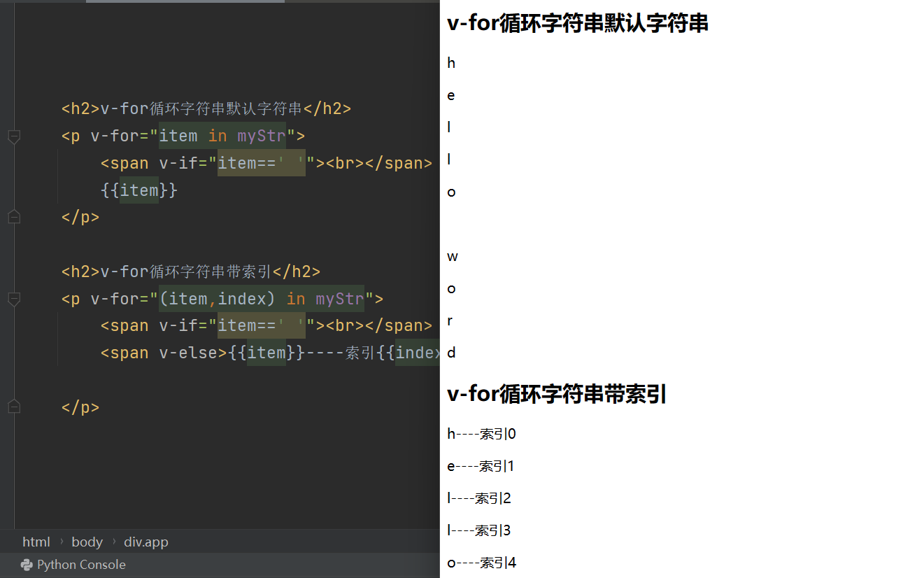Image resolution: width=924 pixels, height=578 pixels.
Task: Click the fold end marker below the {{item}} line
Action: tap(14, 217)
